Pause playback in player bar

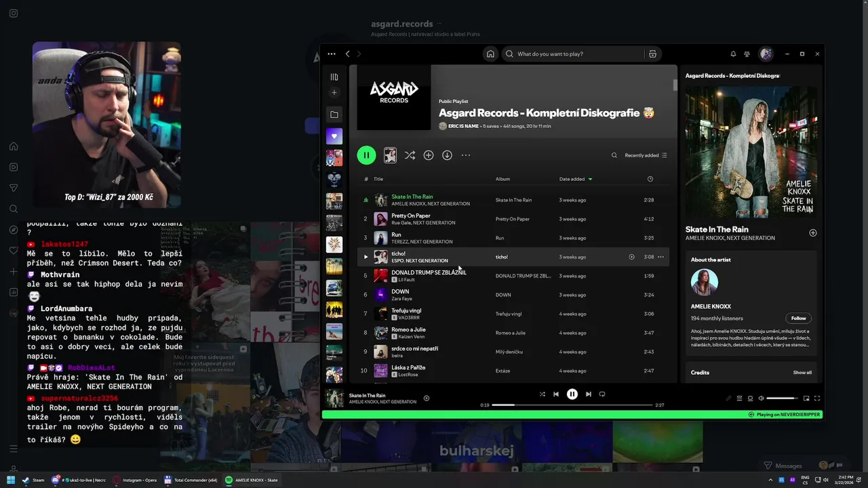[x=572, y=394]
